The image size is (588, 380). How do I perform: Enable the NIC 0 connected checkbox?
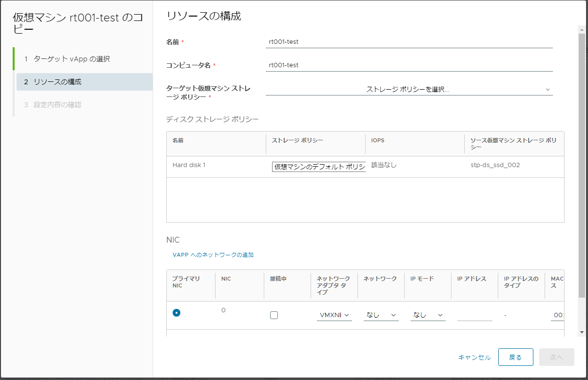pos(274,315)
